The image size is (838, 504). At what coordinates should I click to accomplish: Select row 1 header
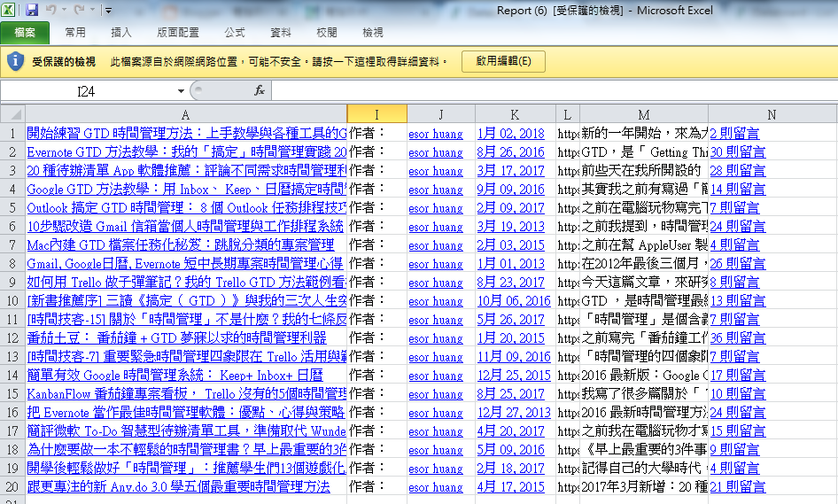12,133
